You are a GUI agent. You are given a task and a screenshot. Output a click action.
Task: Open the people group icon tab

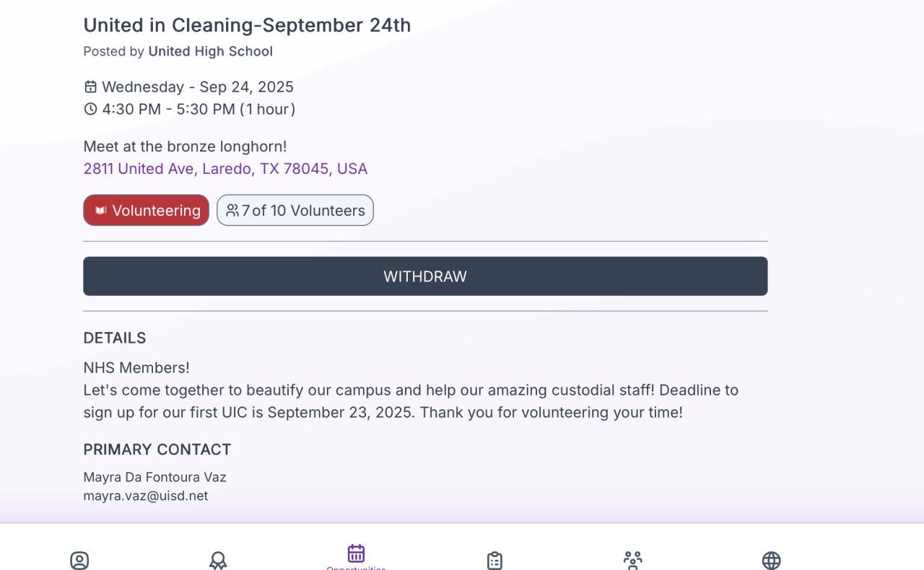632,560
